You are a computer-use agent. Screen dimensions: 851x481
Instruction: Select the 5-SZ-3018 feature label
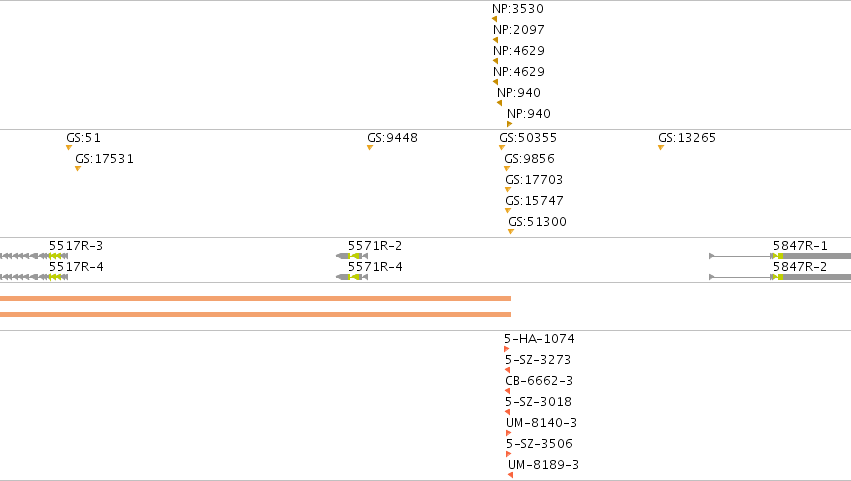pyautogui.click(x=538, y=402)
